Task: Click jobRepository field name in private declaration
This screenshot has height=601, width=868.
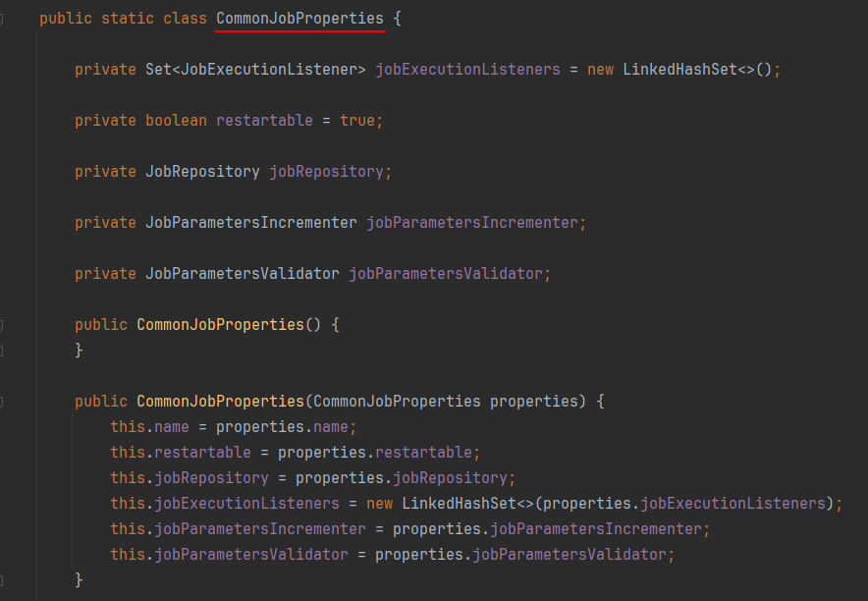Action: (x=326, y=172)
